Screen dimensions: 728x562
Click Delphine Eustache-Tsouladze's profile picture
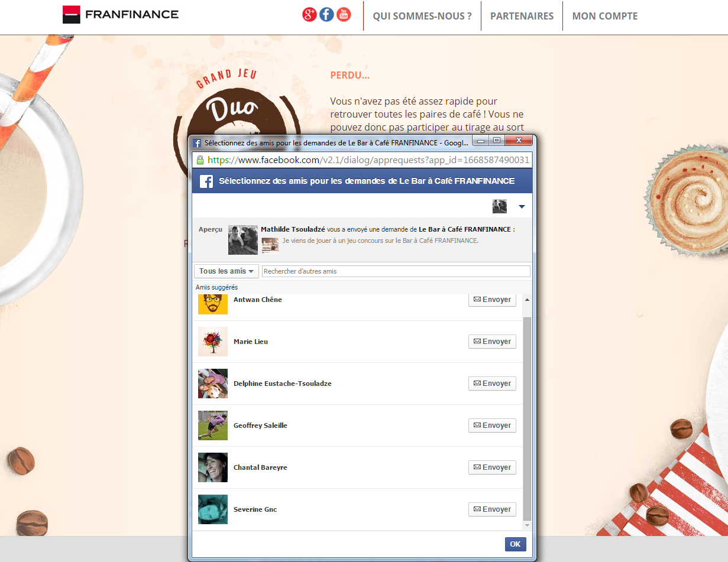[x=213, y=384]
